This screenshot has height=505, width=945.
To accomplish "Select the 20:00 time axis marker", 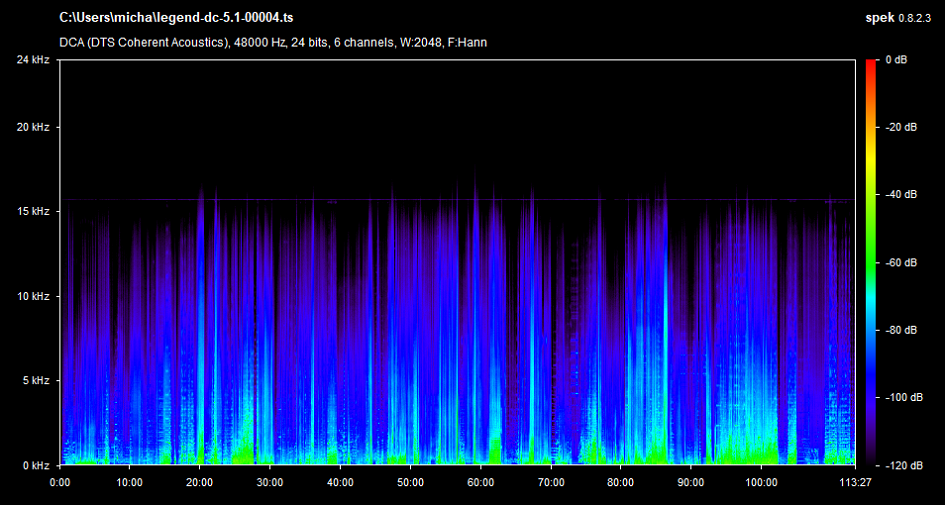I will 200,481.
